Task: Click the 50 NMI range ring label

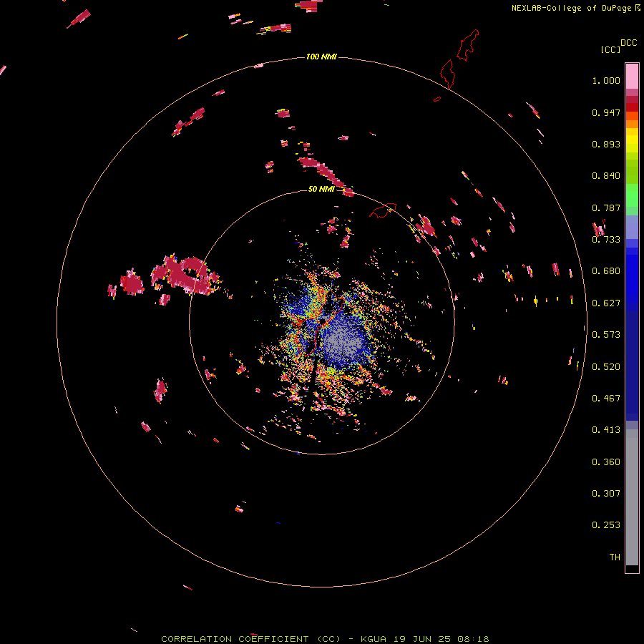Action: (321, 189)
